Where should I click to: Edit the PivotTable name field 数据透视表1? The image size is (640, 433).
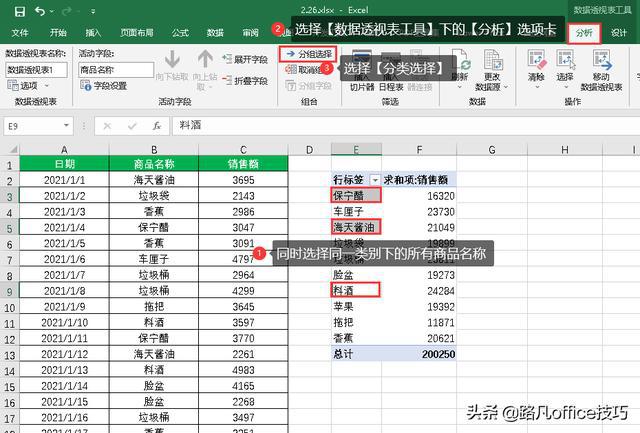[36, 70]
